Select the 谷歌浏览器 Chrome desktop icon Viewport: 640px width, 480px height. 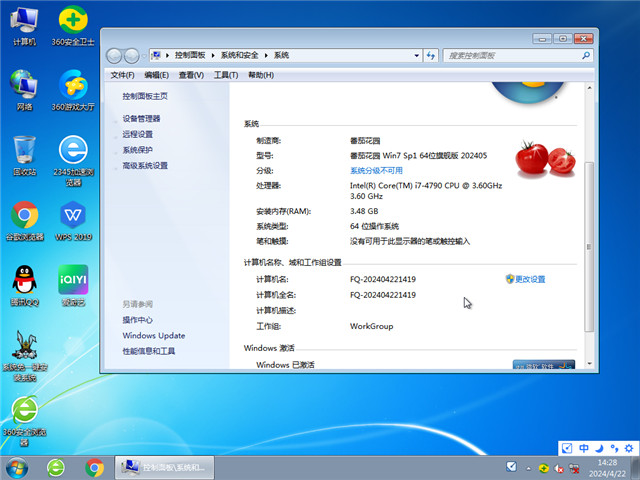(24, 220)
